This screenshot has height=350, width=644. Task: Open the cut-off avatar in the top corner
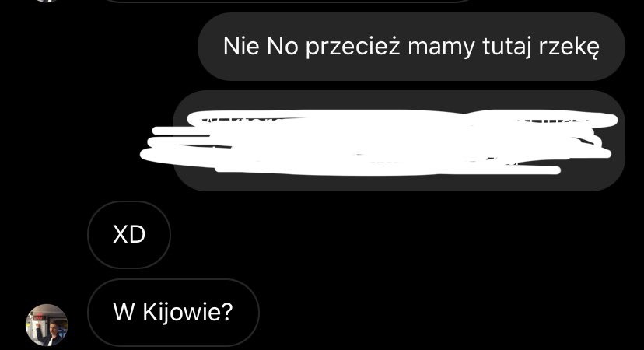[47, 1]
